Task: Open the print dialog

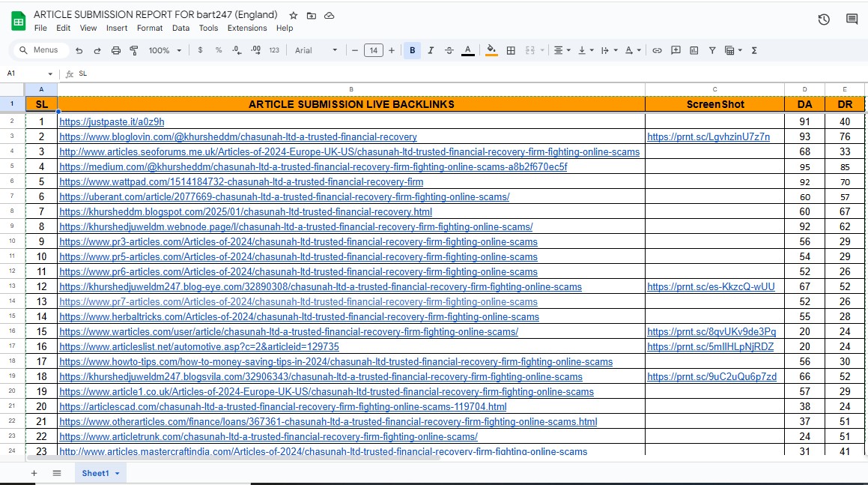Action: [116, 50]
